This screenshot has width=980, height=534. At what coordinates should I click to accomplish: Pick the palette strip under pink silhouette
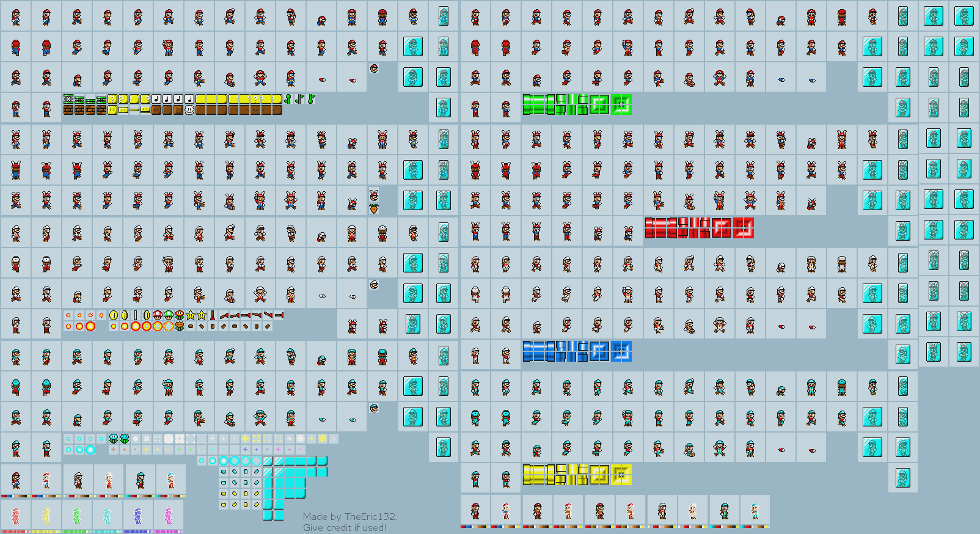[15, 532]
